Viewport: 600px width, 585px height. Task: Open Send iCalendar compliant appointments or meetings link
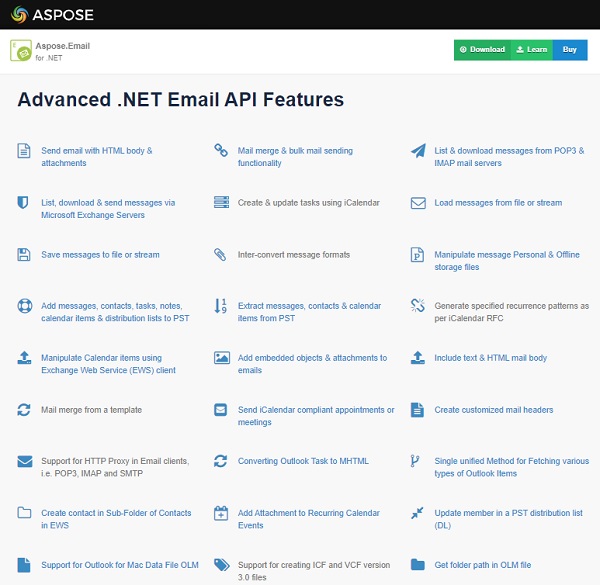[x=316, y=416]
